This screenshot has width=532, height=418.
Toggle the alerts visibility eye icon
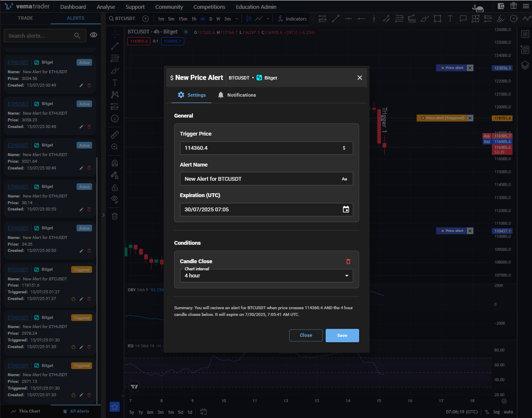(x=94, y=35)
